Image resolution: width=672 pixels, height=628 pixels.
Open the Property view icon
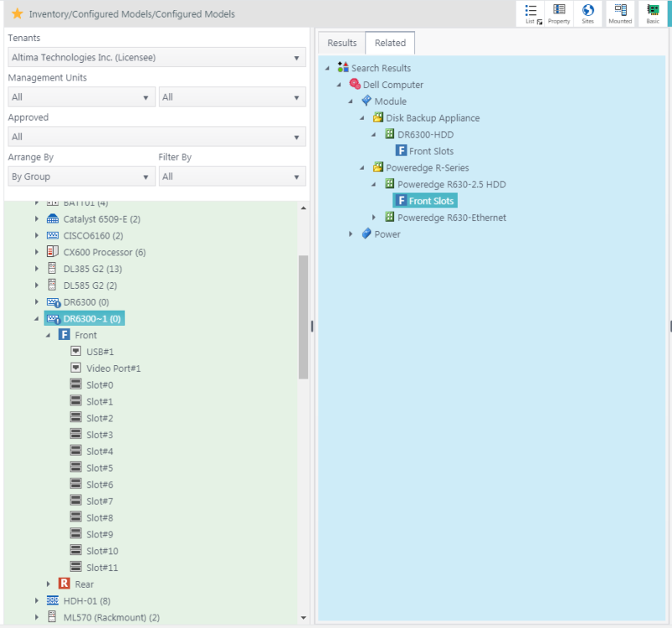[559, 13]
